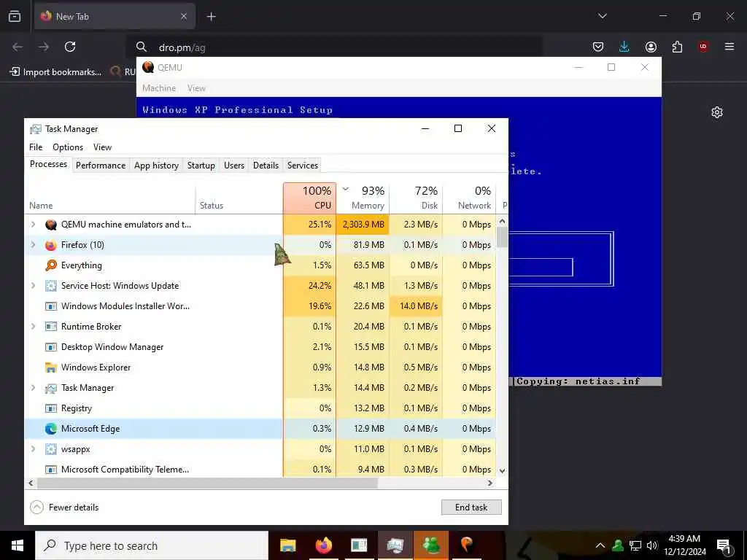Image resolution: width=747 pixels, height=560 pixels.
Task: Switch to the Performance tab
Action: coord(101,166)
